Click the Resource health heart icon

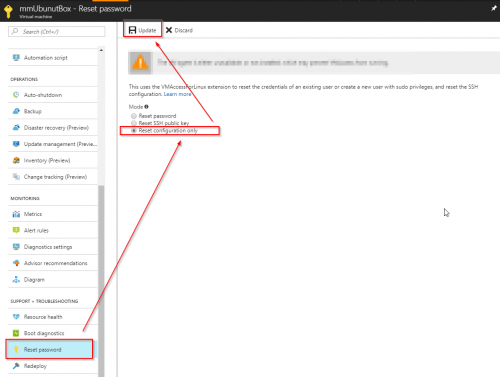16,317
